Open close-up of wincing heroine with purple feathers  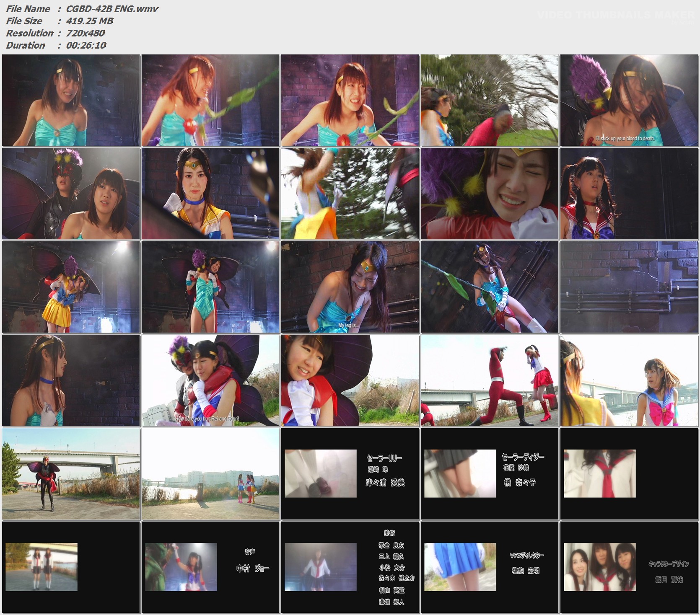(490, 194)
